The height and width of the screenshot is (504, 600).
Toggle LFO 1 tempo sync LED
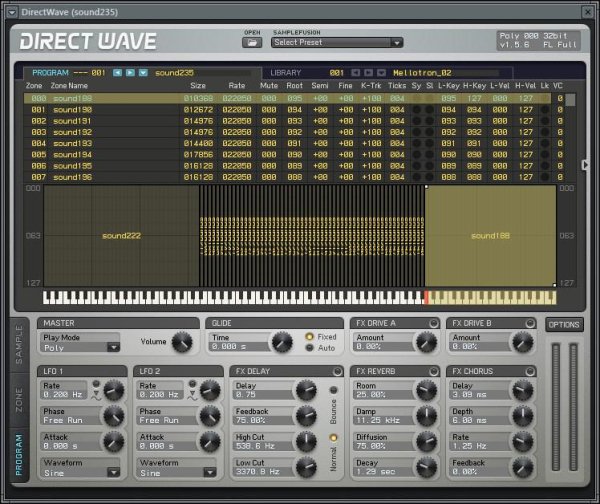click(96, 383)
